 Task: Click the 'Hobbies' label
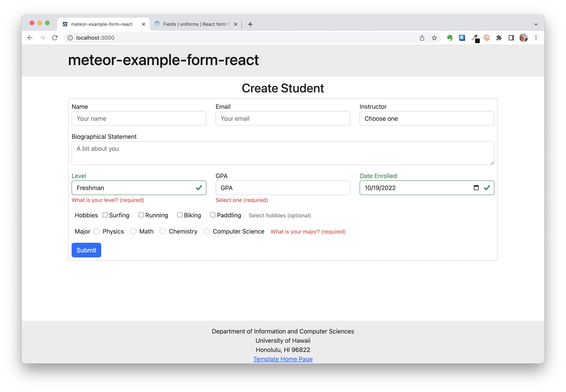point(86,215)
